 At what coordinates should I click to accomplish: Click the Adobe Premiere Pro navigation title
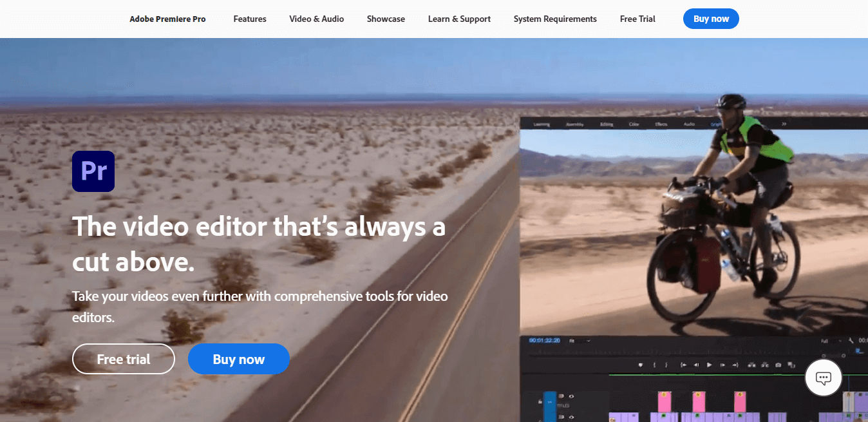167,19
